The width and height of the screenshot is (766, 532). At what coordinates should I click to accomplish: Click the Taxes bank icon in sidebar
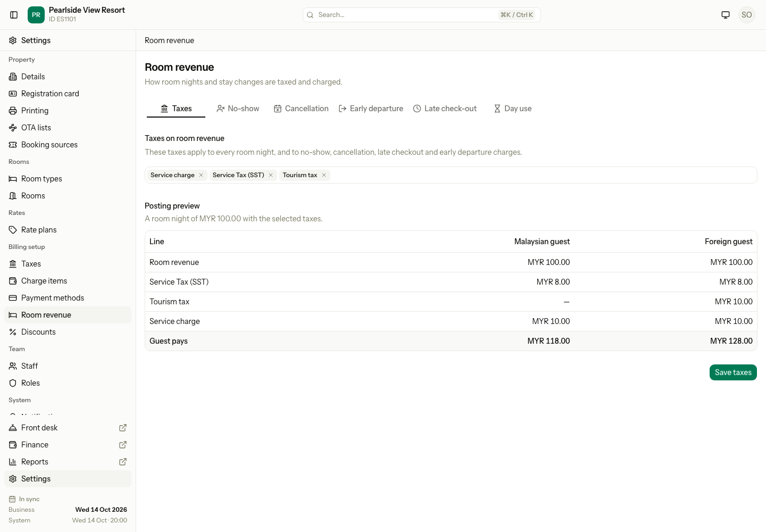click(x=13, y=264)
